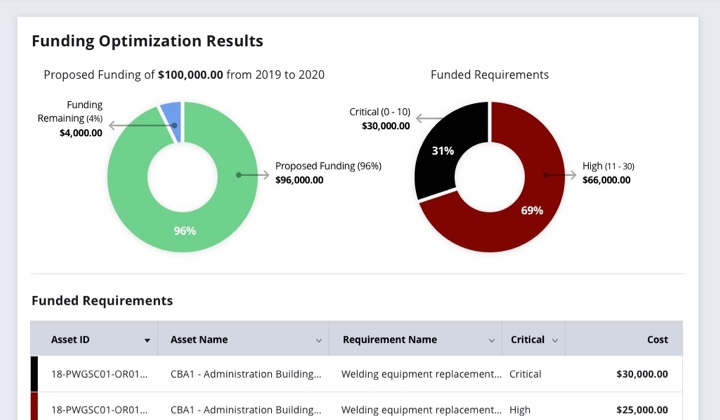Open the Asset Name column dropdown chevron
720x420 pixels.
coord(319,340)
